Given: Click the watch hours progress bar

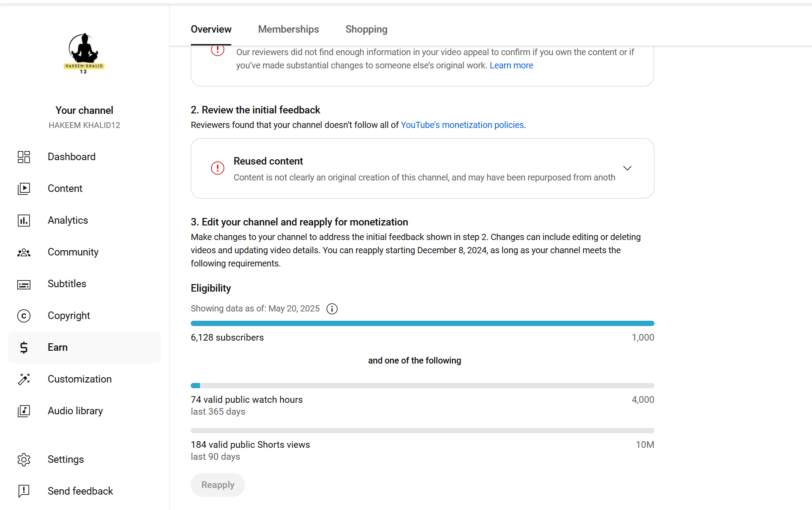Looking at the screenshot, I should 422,386.
